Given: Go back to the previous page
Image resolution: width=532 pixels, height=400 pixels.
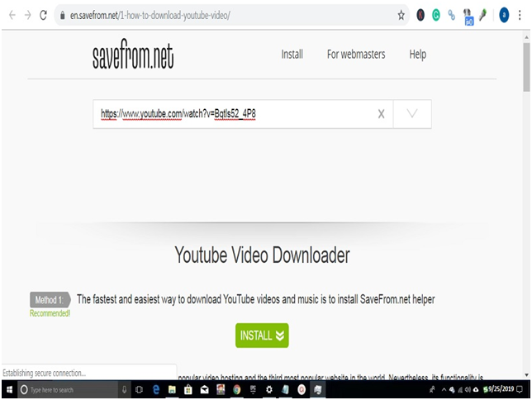Looking at the screenshot, I should tap(12, 15).
